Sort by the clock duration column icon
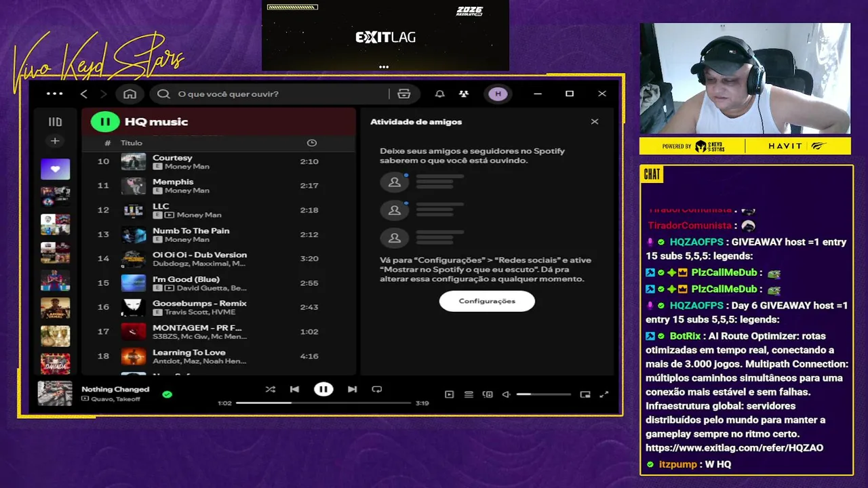This screenshot has height=488, width=868. (x=312, y=143)
